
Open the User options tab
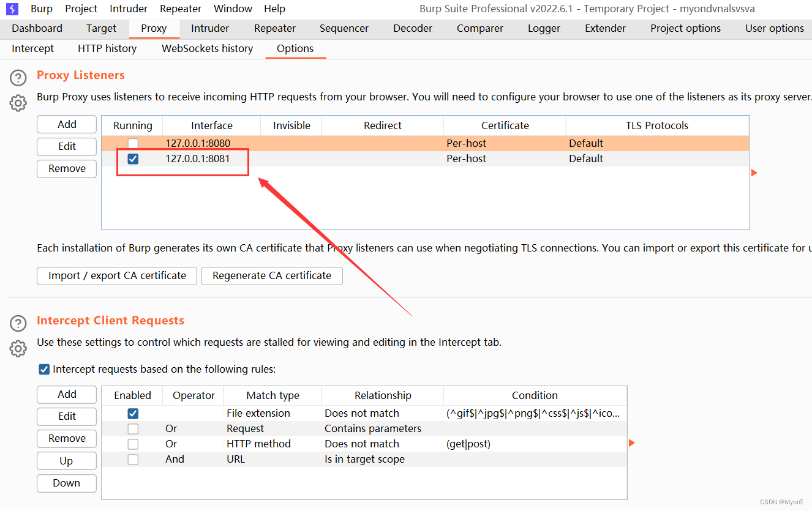pyautogui.click(x=774, y=28)
